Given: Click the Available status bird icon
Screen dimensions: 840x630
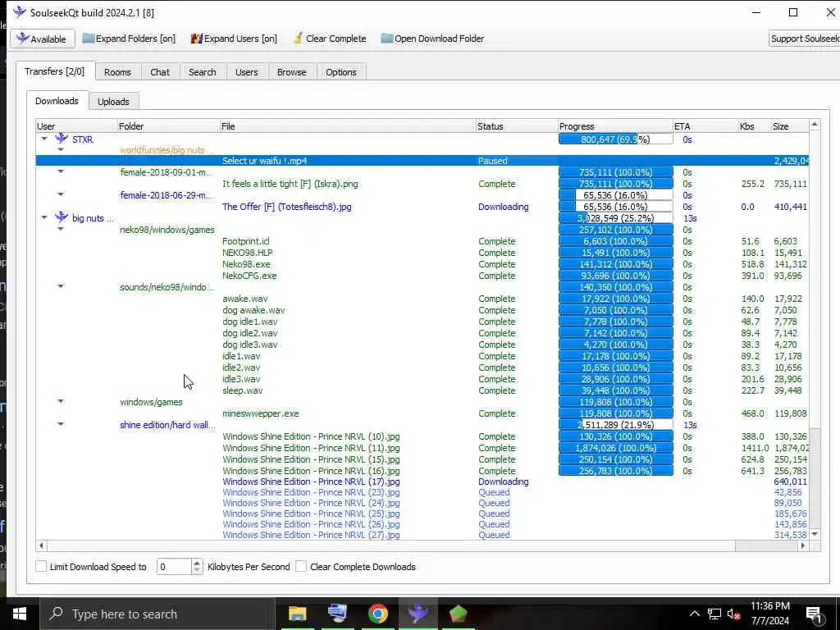Looking at the screenshot, I should coord(22,39).
